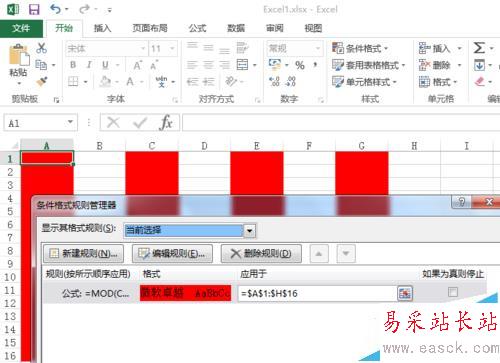
Task: Open the 单元格样式 cell styles menu
Action: point(364,82)
